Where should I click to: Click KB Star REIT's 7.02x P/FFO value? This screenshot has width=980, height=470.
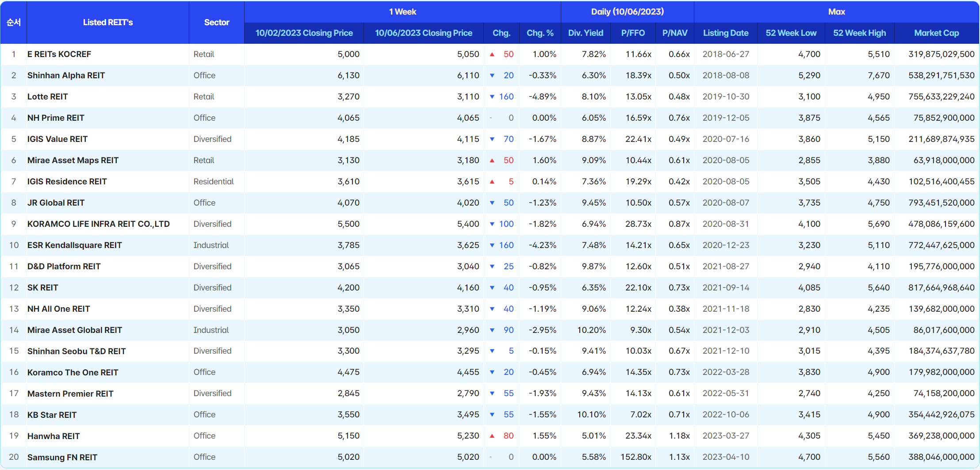[641, 415]
